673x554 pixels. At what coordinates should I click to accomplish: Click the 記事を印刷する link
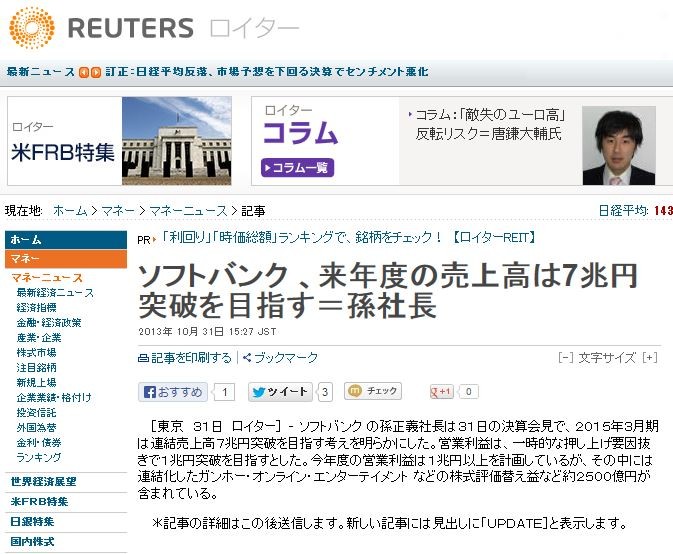pos(191,358)
